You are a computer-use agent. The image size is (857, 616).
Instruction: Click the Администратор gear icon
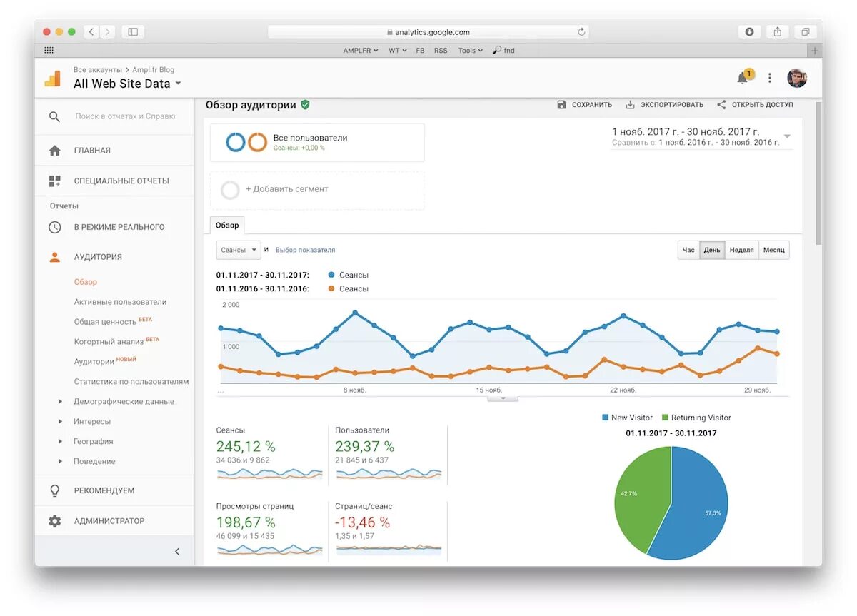[54, 521]
